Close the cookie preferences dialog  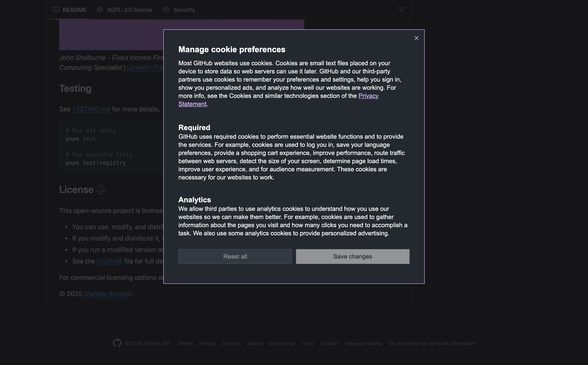[x=416, y=38]
